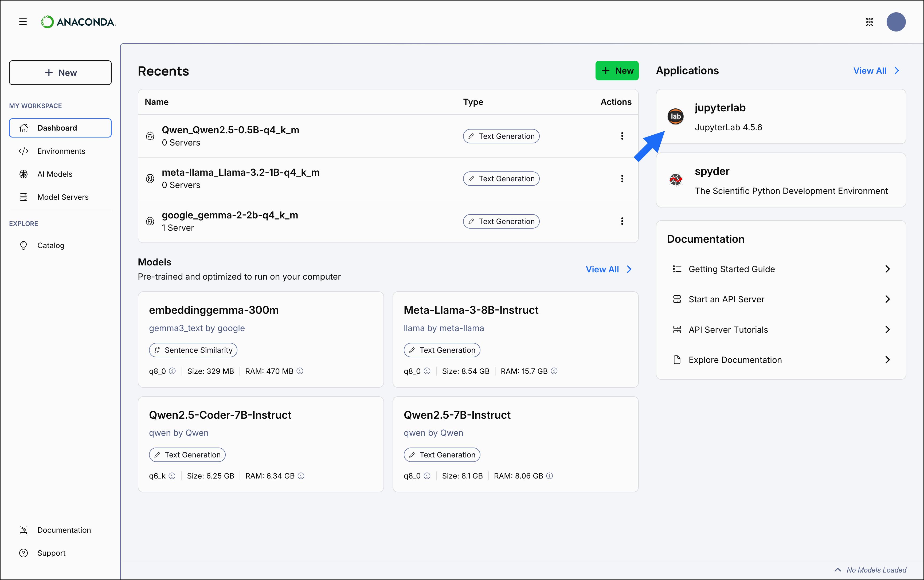
Task: Expand the Start an API Server chevron
Action: [x=888, y=299]
